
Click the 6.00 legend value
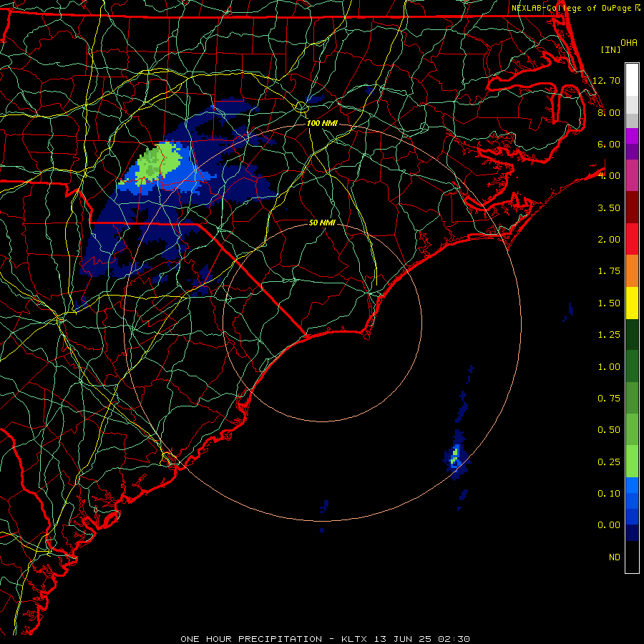click(x=609, y=144)
